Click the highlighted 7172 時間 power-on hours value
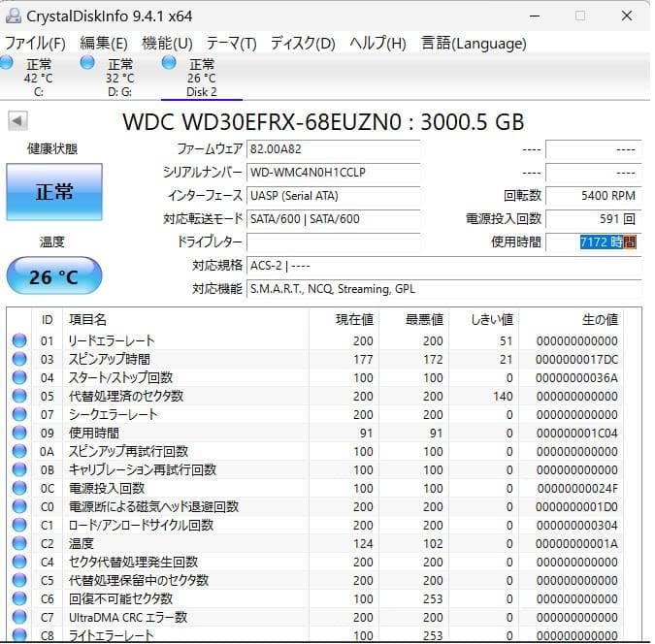The width and height of the screenshot is (655, 644). pos(607,241)
